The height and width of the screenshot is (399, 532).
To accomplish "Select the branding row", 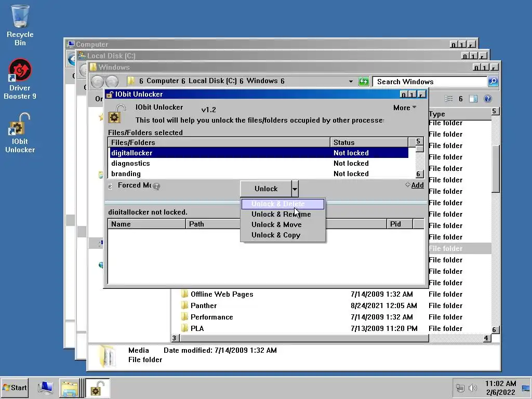I will coord(259,174).
